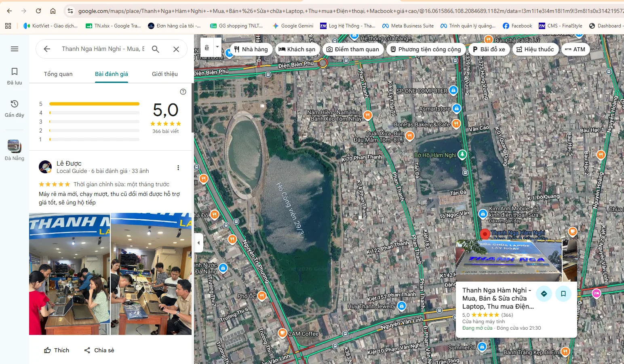Filter map by Phương tiện công cộng
The width and height of the screenshot is (624, 364).
point(426,49)
